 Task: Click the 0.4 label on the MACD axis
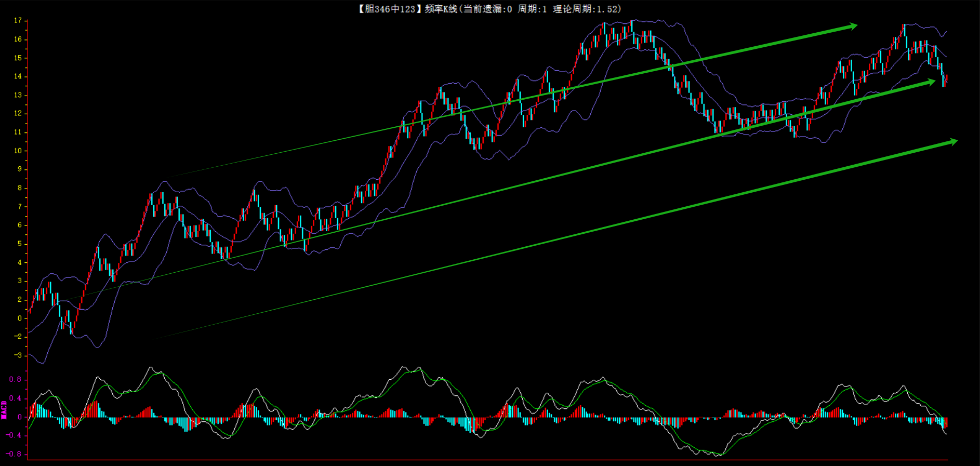click(15, 398)
